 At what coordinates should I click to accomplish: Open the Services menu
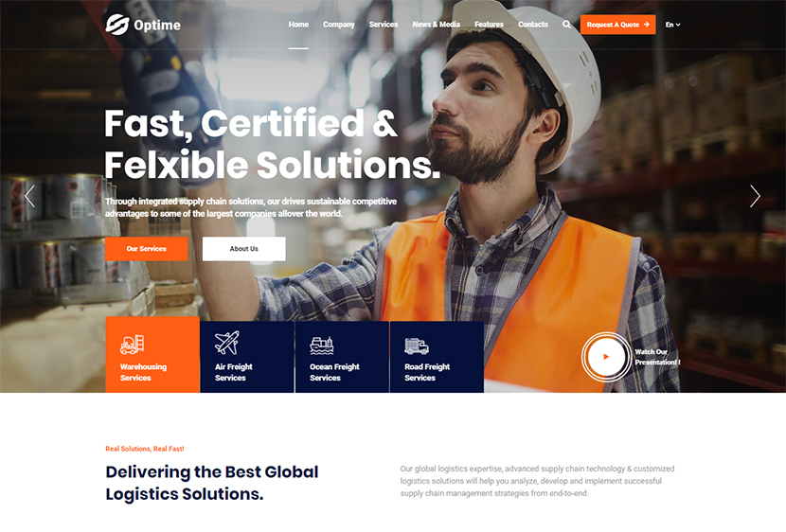coord(384,24)
